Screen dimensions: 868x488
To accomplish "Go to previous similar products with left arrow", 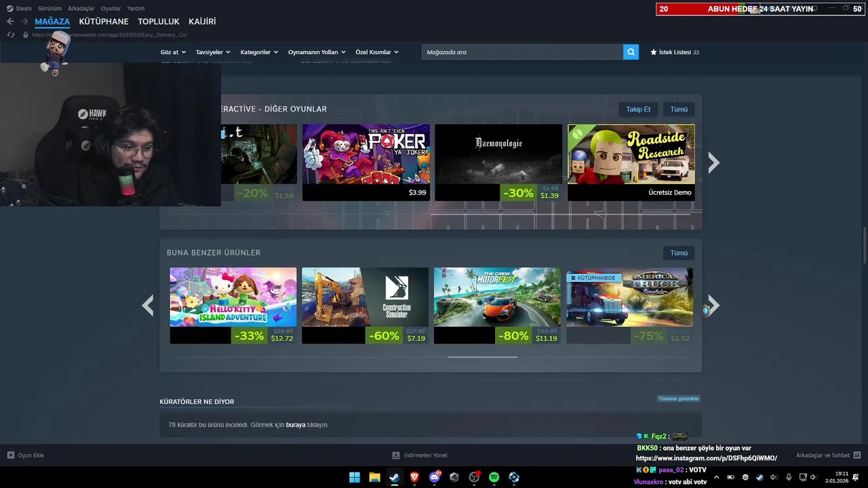I will coord(148,306).
